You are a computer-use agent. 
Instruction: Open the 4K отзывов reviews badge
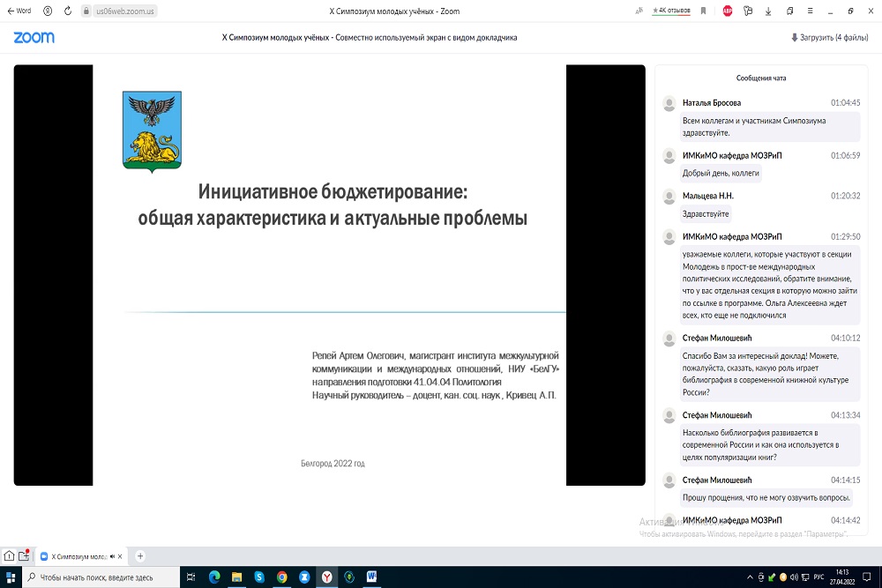tap(671, 11)
